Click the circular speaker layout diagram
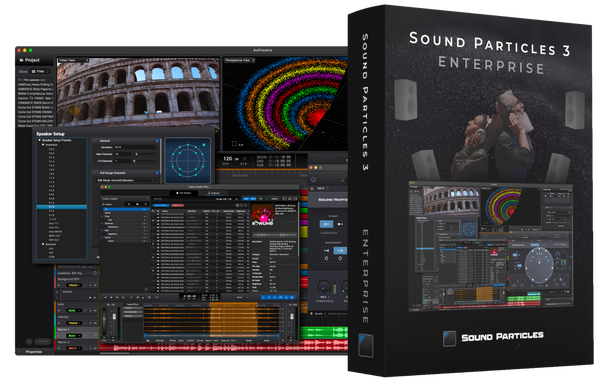The width and height of the screenshot is (600, 383). pyautogui.click(x=188, y=160)
